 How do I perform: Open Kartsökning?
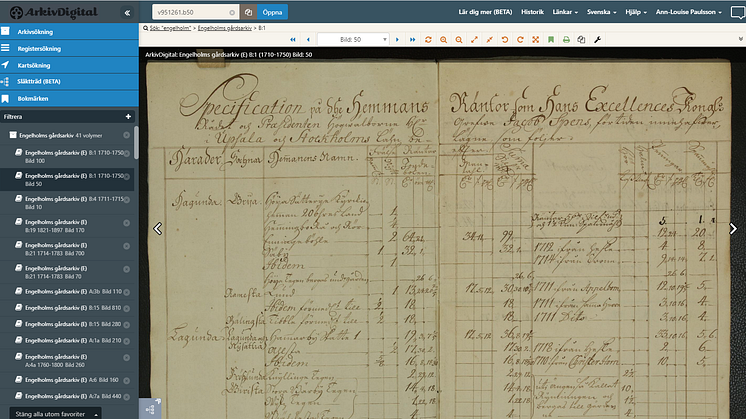click(69, 65)
